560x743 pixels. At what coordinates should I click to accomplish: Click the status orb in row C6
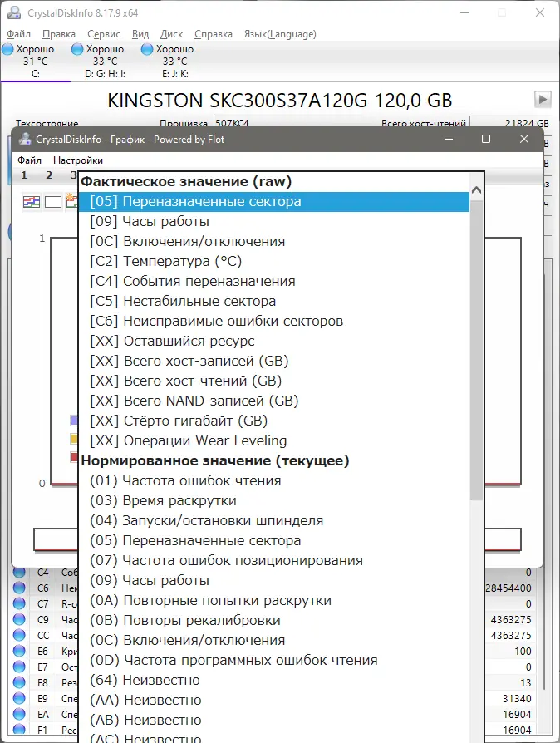click(19, 588)
